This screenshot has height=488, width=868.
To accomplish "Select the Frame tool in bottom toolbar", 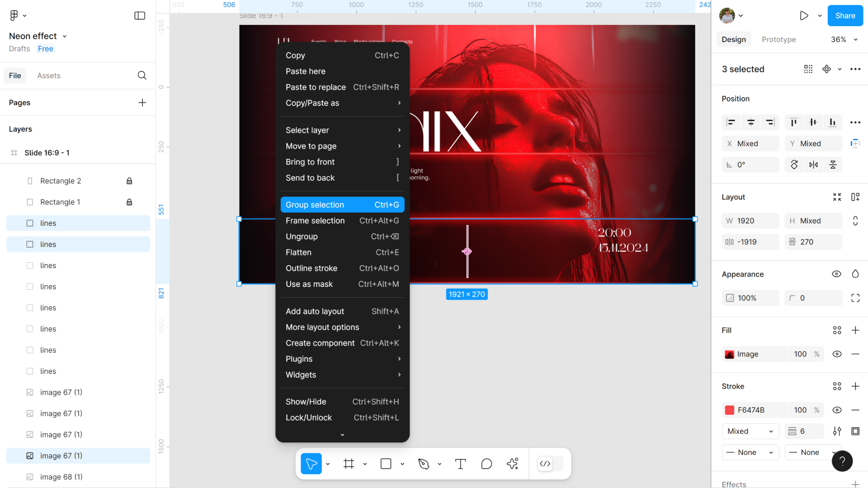I will coord(349,464).
